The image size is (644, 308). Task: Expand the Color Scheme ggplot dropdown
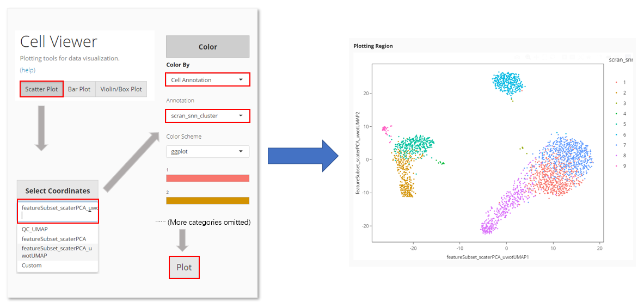tap(207, 152)
